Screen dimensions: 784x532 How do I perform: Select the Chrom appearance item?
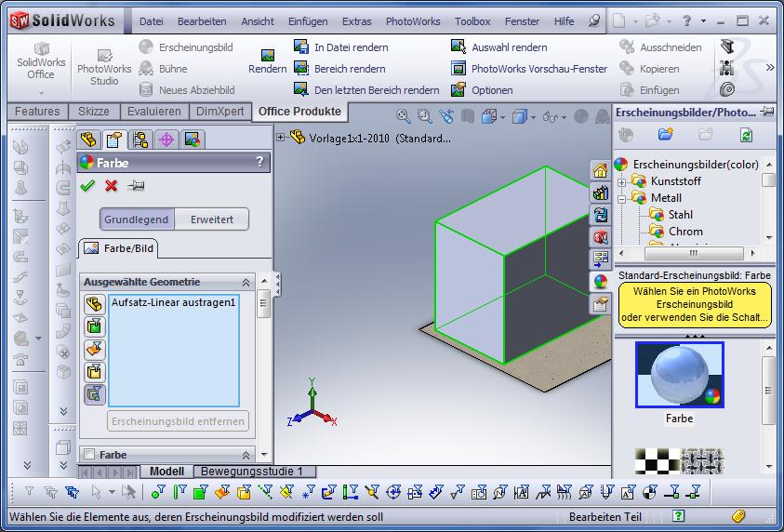click(x=685, y=232)
